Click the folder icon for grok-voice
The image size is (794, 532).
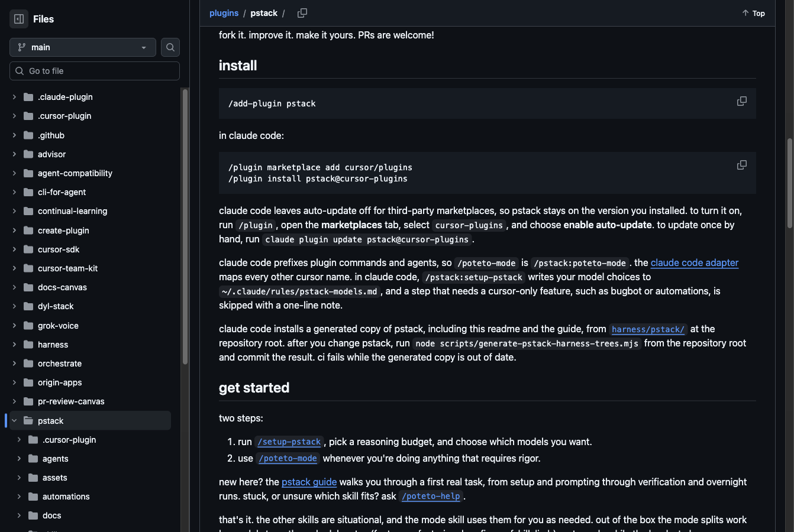point(28,326)
